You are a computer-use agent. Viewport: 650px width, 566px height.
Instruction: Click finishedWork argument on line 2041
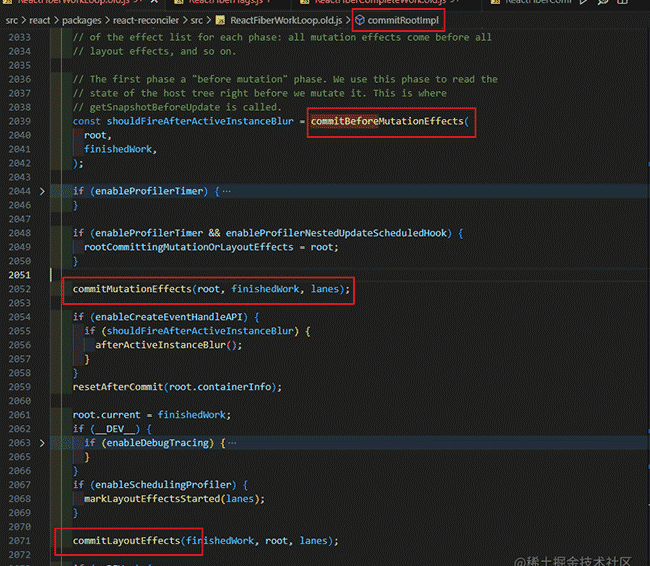118,149
